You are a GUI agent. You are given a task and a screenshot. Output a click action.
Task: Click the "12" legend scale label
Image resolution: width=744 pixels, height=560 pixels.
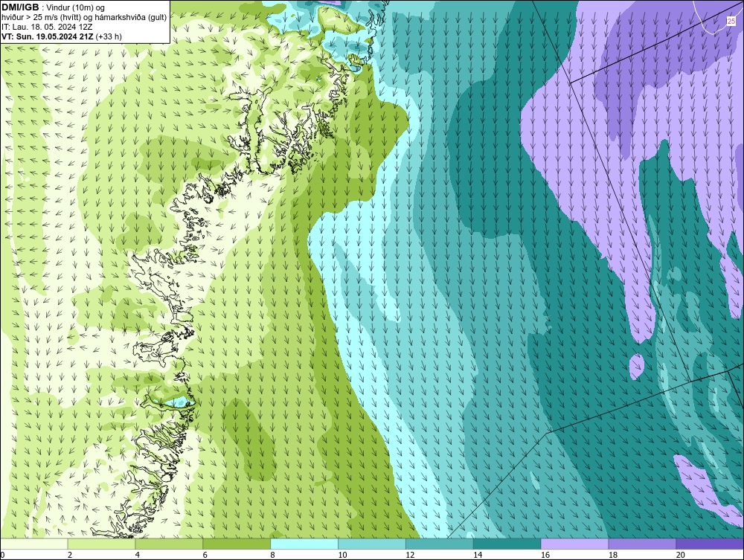coord(410,555)
